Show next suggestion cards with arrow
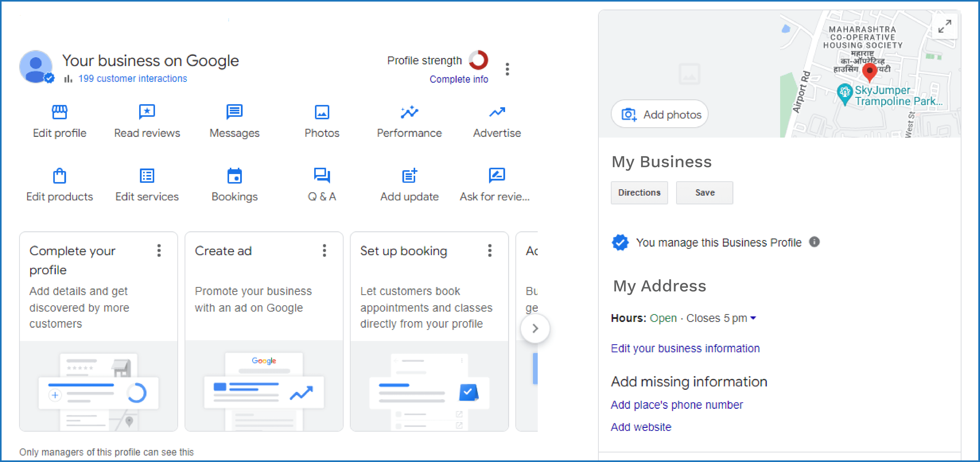The width and height of the screenshot is (980, 462). (x=535, y=328)
